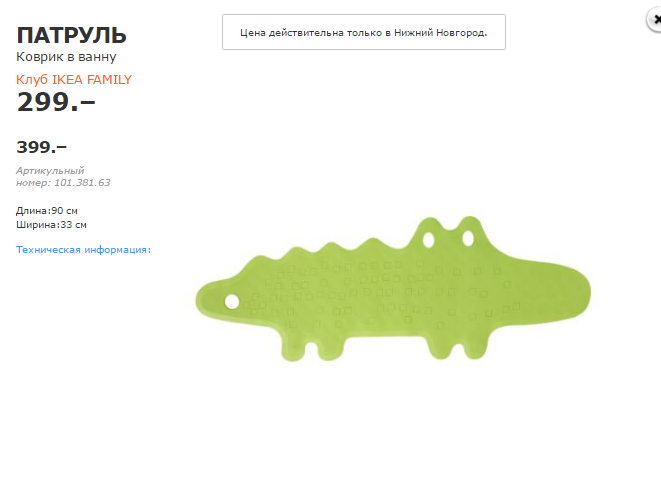Click the Нижний Новгород price notice box

click(x=364, y=32)
